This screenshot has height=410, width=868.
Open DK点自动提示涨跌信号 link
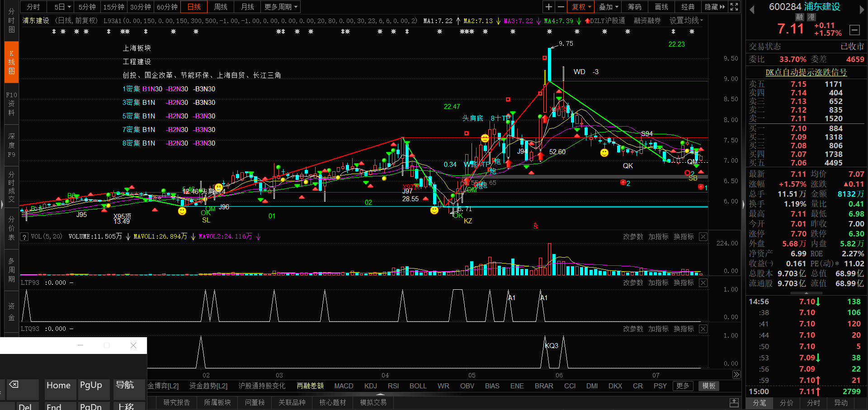pos(806,72)
